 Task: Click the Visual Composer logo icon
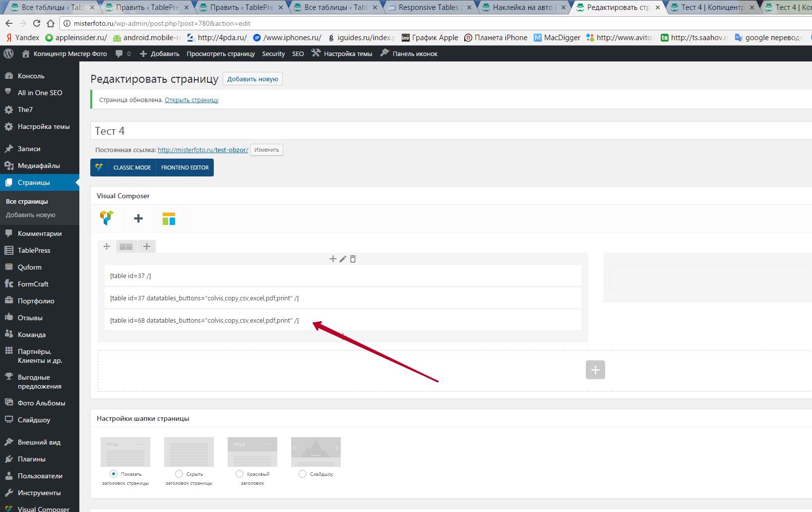coord(107,218)
